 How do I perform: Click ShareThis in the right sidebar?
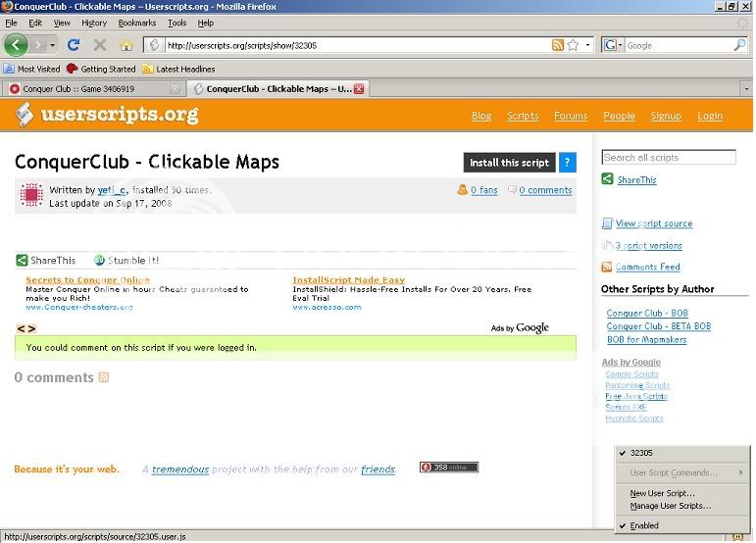pos(637,179)
